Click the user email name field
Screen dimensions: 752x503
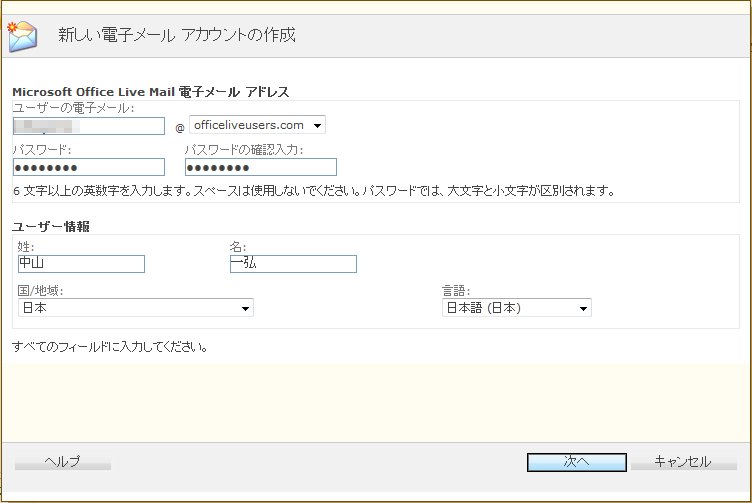(89, 126)
